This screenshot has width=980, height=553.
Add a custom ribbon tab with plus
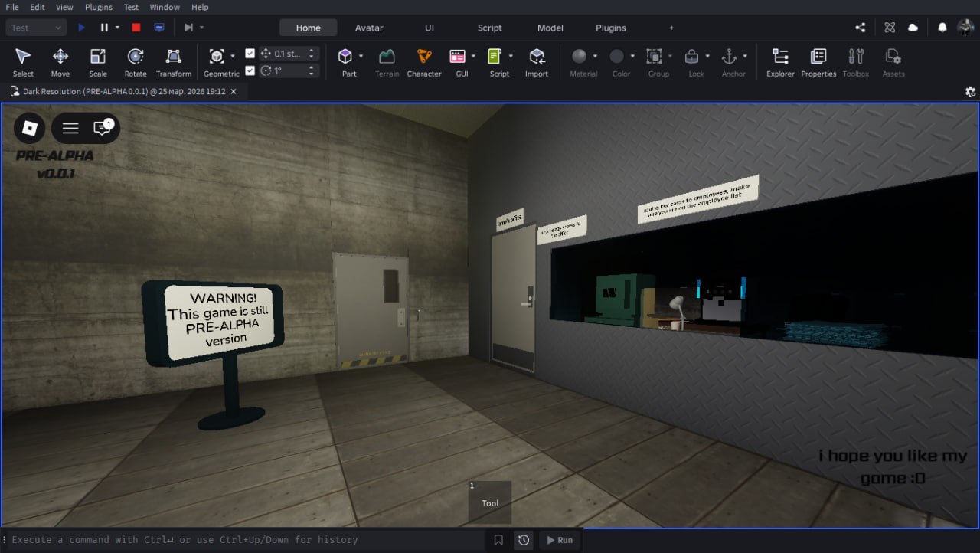tap(671, 28)
